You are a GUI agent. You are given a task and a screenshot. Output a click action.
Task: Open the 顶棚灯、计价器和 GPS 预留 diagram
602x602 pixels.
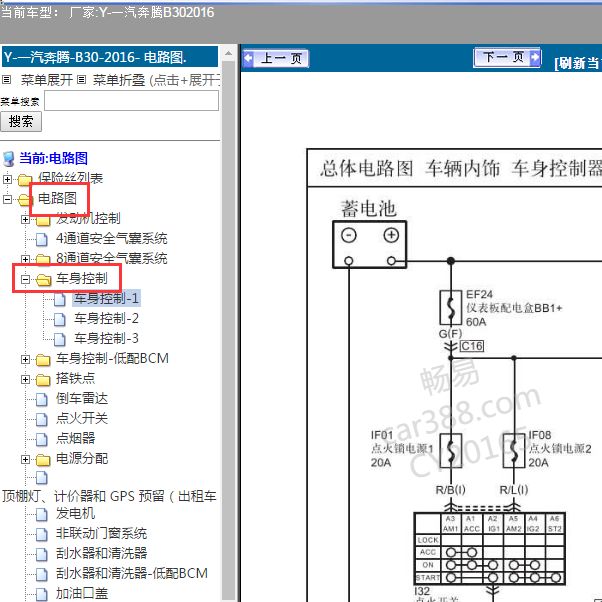click(110, 496)
